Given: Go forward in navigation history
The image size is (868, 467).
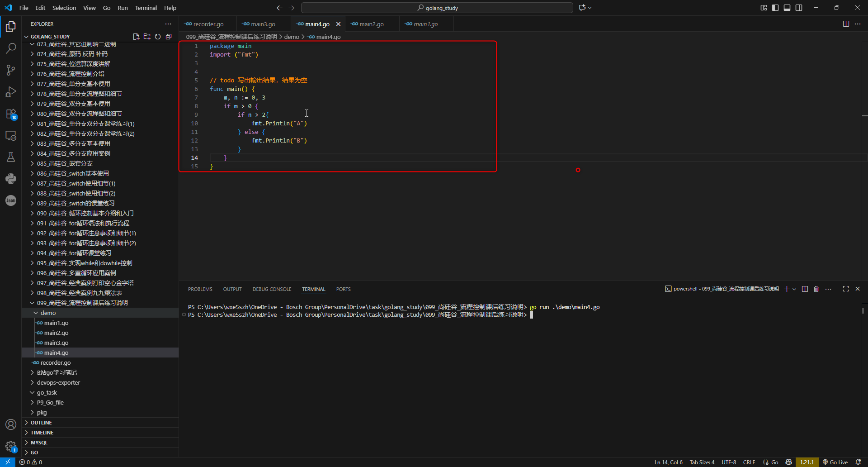Looking at the screenshot, I should tap(291, 8).
